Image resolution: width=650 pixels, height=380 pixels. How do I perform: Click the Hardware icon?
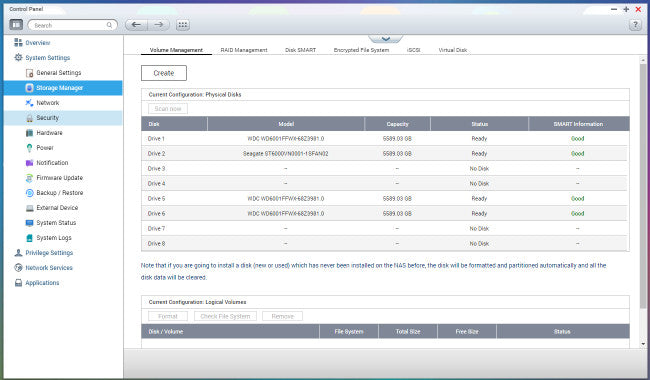click(x=29, y=133)
